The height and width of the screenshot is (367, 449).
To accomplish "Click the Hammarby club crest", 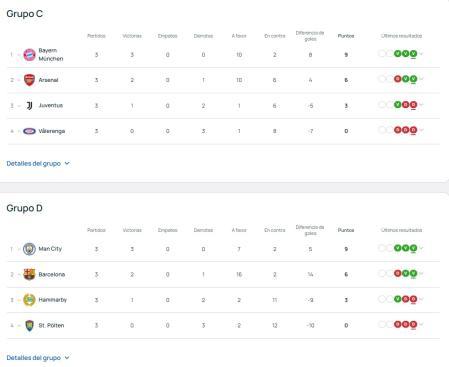I will coord(29,300).
